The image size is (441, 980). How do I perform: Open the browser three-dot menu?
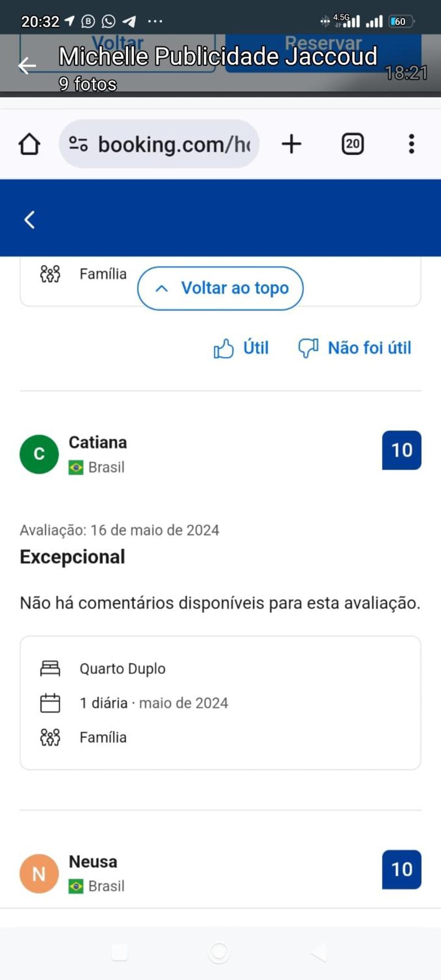[x=411, y=144]
